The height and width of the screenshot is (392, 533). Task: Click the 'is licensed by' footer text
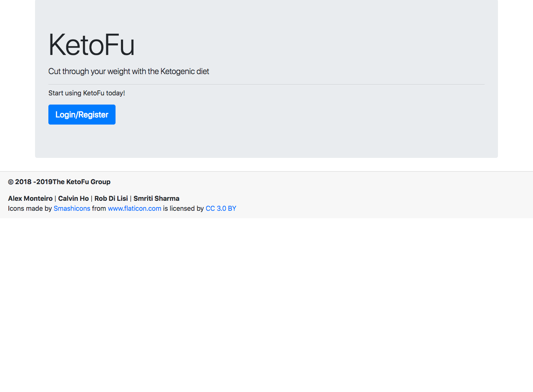tap(183, 208)
